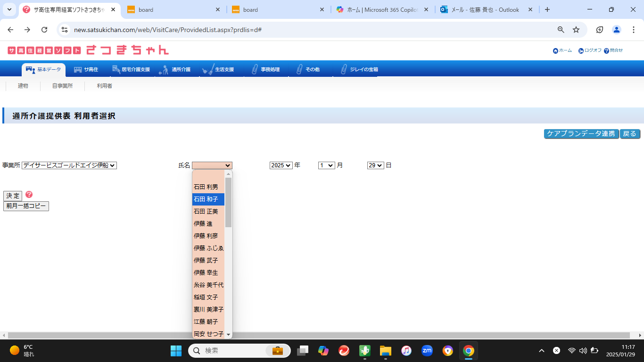
Task: Click the red help question mark icon
Action: coord(29,195)
